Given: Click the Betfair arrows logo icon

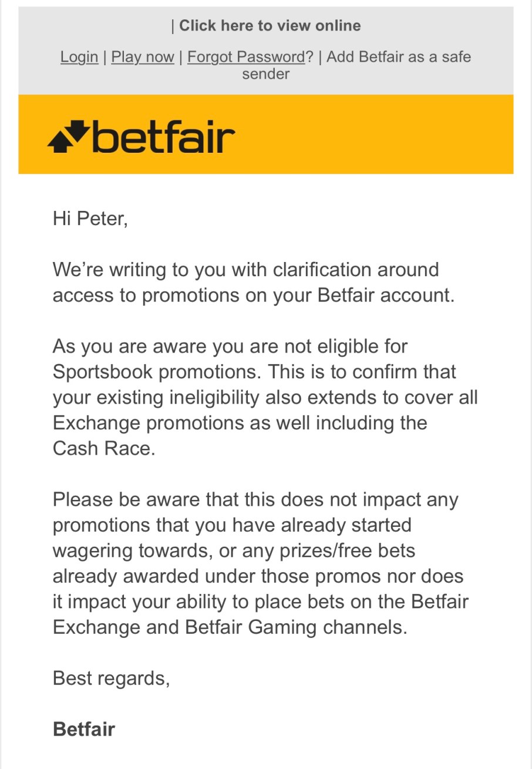Looking at the screenshot, I should point(68,136).
